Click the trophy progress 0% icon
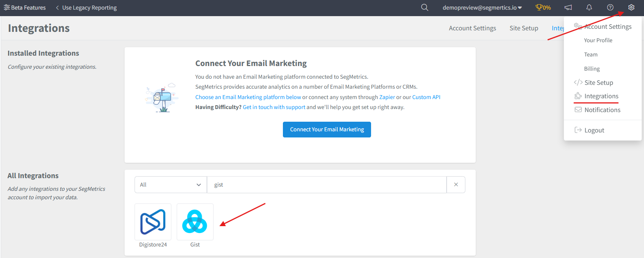Image resolution: width=644 pixels, height=258 pixels. 543,8
